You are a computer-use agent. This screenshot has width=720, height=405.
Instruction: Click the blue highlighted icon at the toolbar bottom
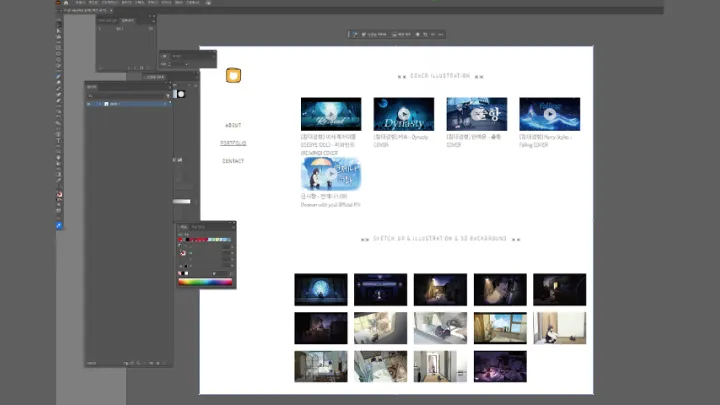(58, 225)
